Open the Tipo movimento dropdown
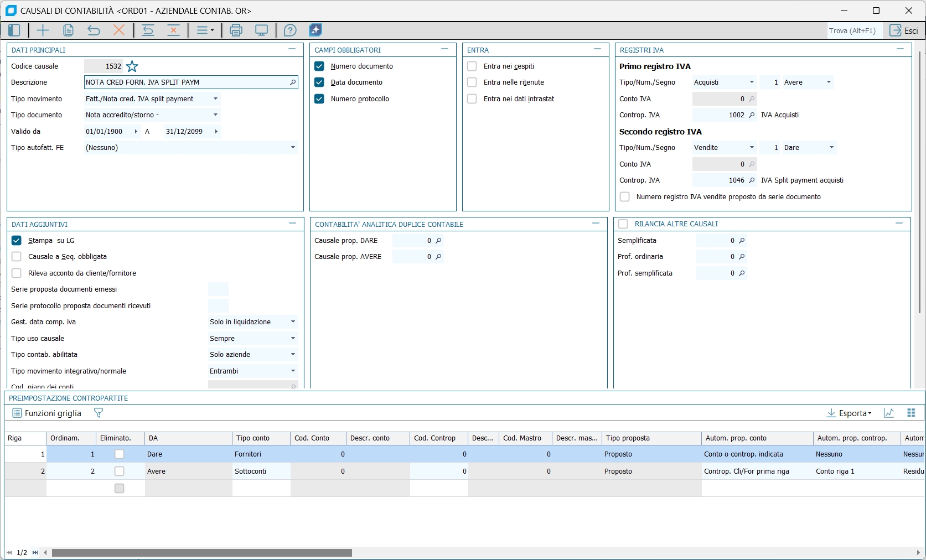The width and height of the screenshot is (926, 560). 215,99
